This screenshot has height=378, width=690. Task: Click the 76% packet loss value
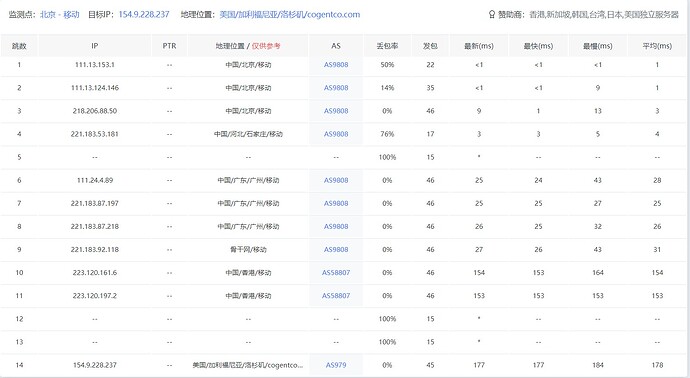387,134
